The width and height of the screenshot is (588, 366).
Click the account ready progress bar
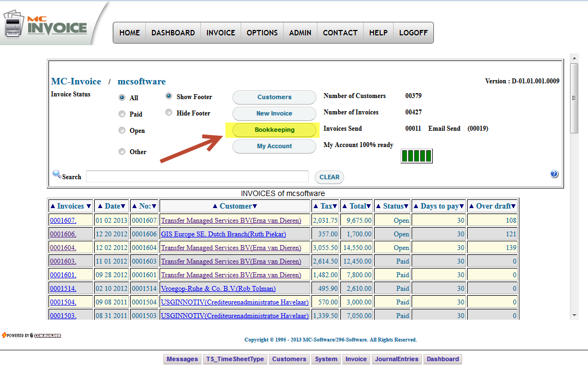[416, 156]
